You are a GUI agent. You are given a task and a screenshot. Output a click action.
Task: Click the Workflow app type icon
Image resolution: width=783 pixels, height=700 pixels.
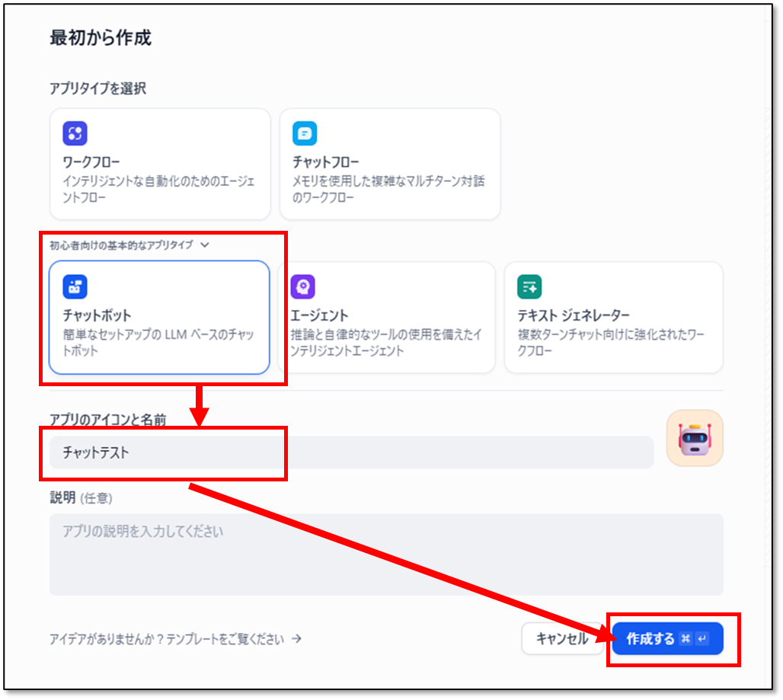pyautogui.click(x=75, y=133)
